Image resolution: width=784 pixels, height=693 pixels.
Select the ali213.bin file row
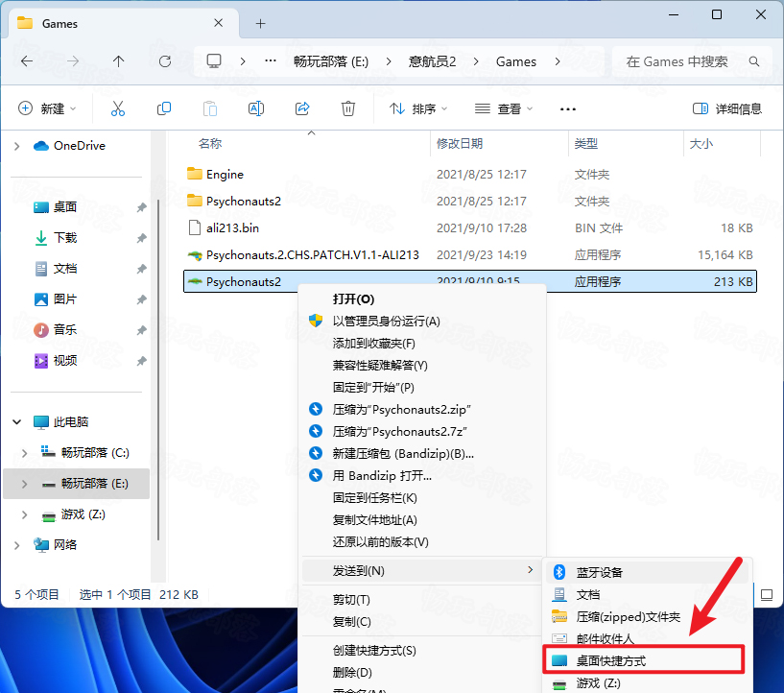(470, 228)
